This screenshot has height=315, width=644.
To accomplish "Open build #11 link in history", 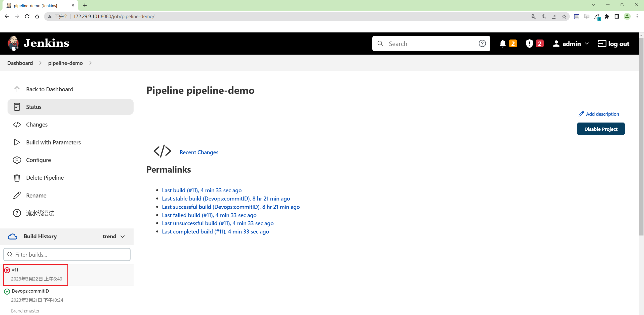I will click(x=15, y=270).
